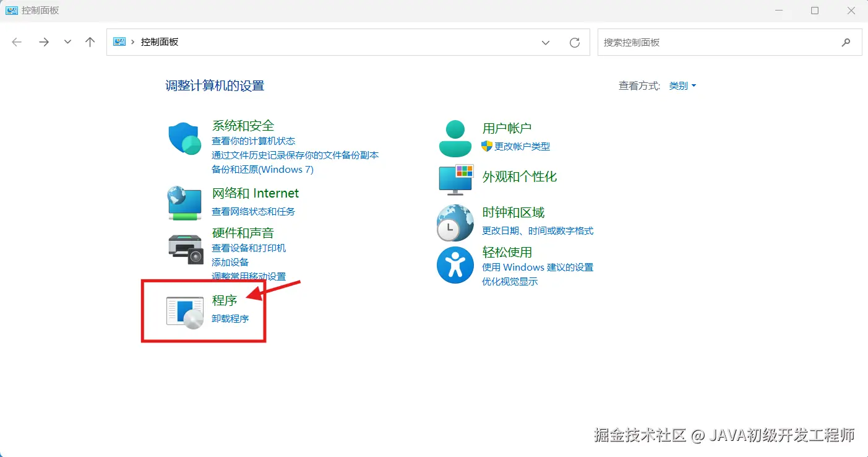Screen dimensions: 868x457
Task: Open 硬件和声音 category
Action: pyautogui.click(x=243, y=233)
